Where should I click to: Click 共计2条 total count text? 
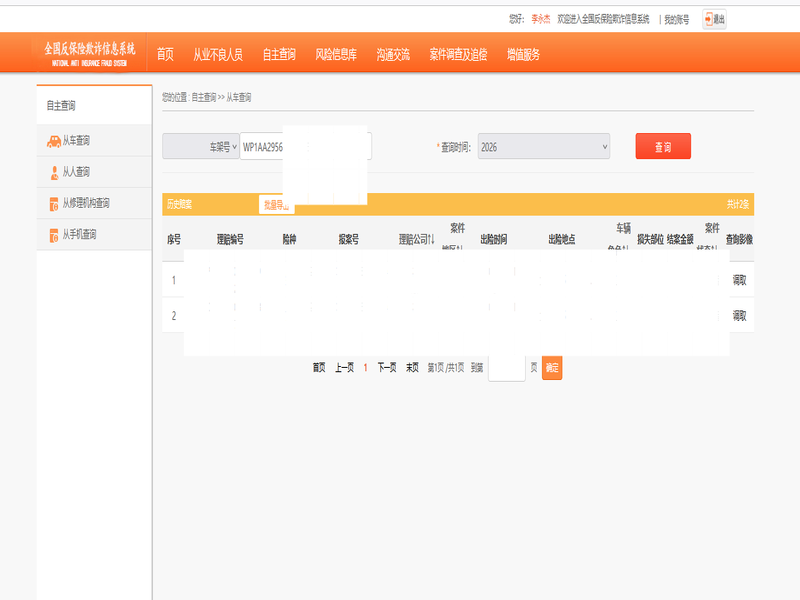tap(738, 204)
